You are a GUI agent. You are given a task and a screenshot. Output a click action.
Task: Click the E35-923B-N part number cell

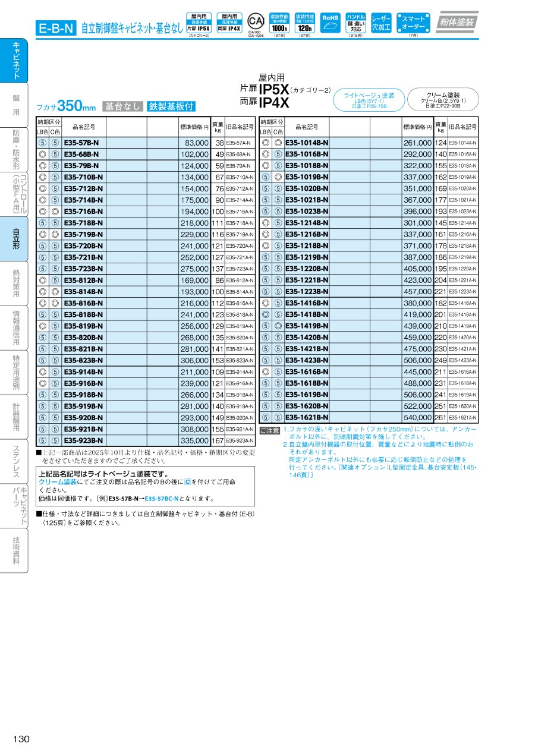point(84,440)
